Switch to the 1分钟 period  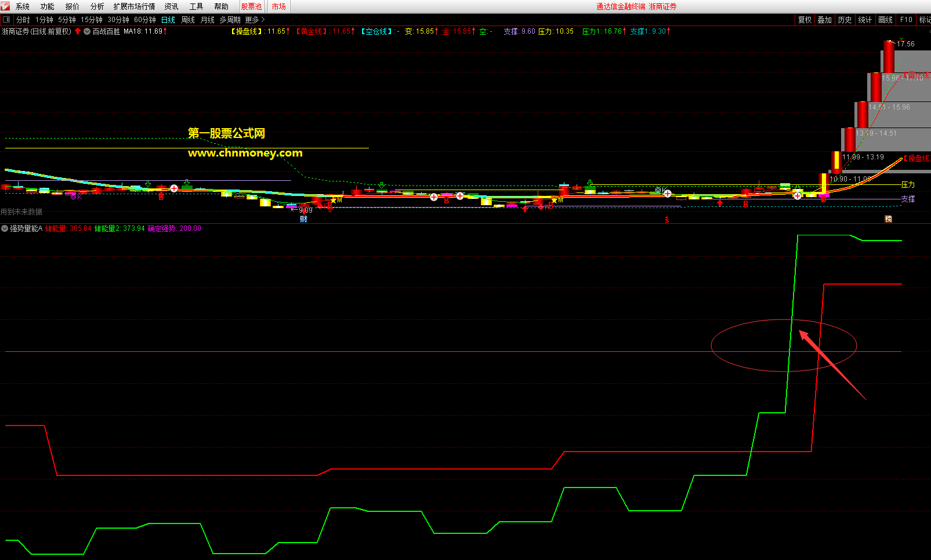pos(44,20)
